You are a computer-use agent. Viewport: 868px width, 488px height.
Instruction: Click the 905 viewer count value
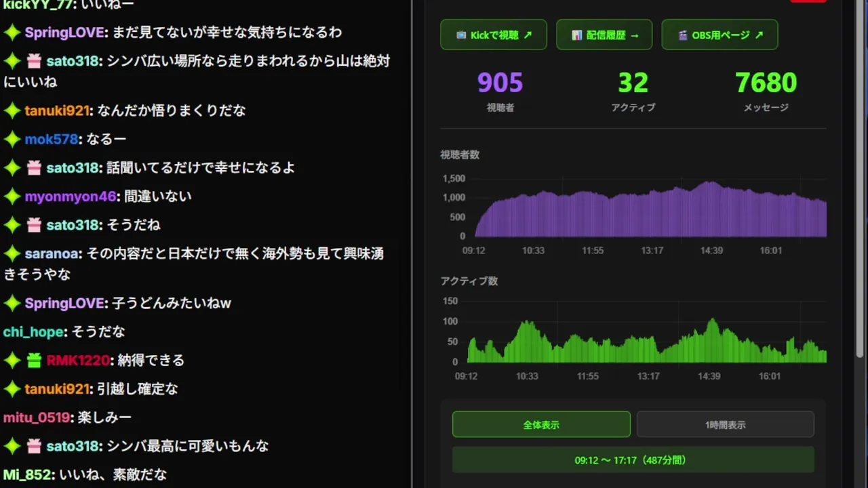(x=500, y=83)
